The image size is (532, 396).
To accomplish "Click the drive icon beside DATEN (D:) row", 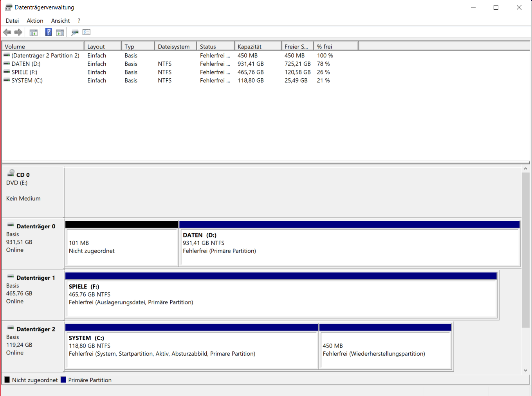I will [x=7, y=63].
